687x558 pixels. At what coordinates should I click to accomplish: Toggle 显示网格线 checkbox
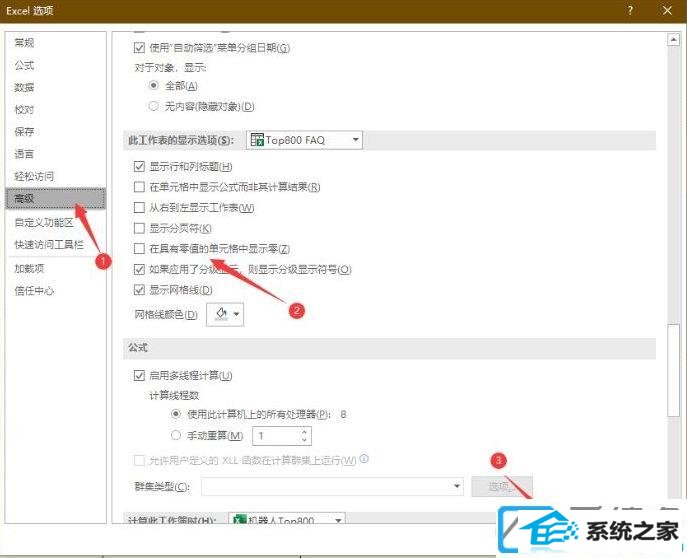click(x=139, y=290)
